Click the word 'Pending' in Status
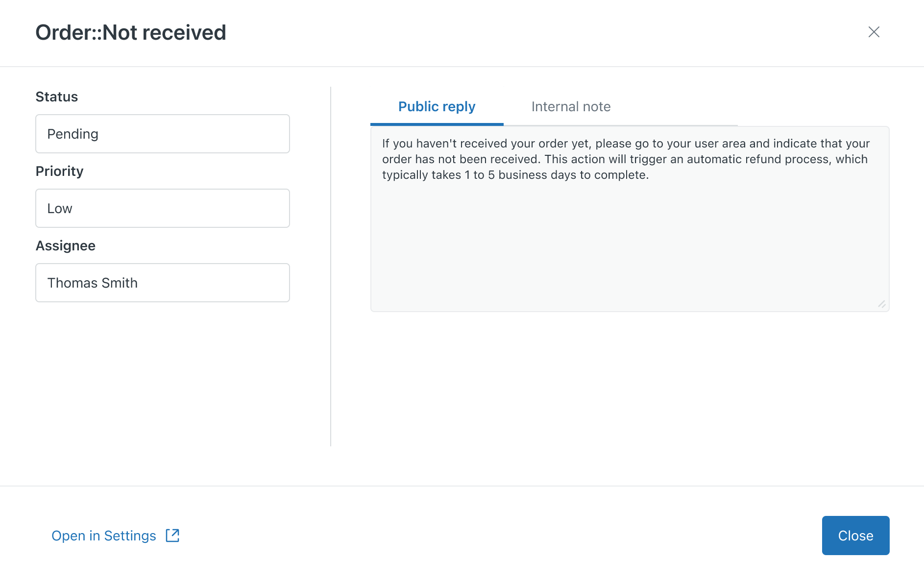 pyautogui.click(x=73, y=134)
